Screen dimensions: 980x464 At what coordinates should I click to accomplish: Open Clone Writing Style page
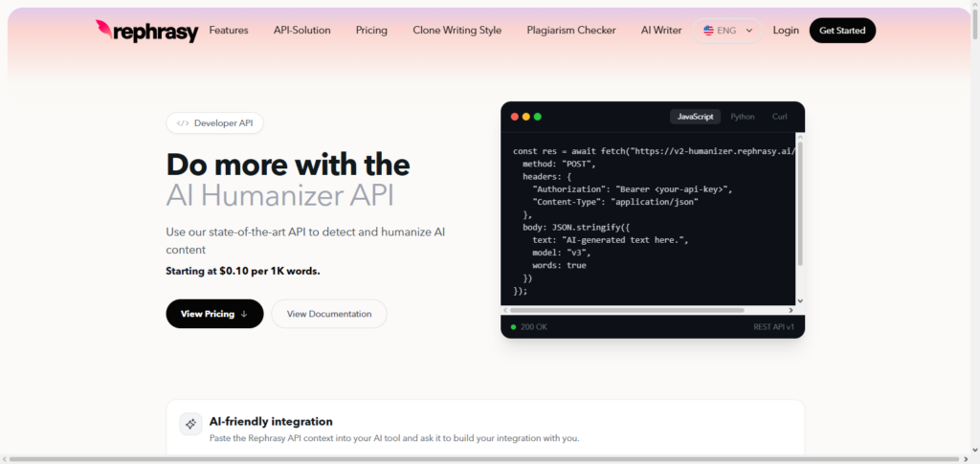457,30
